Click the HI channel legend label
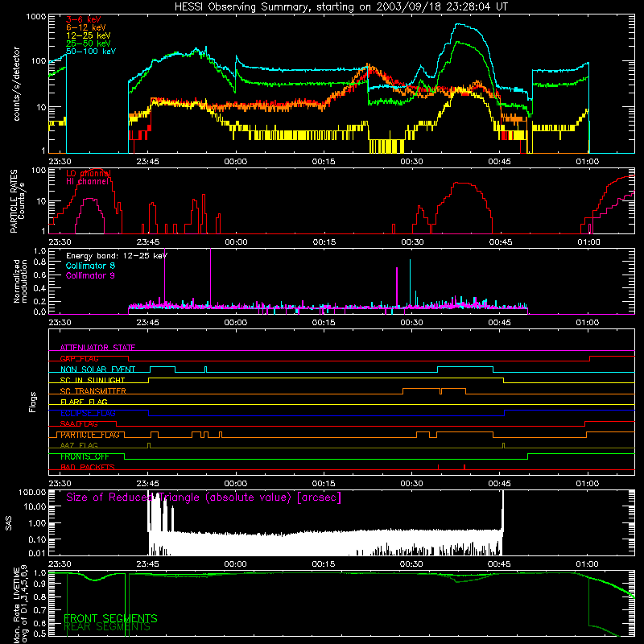 click(88, 182)
